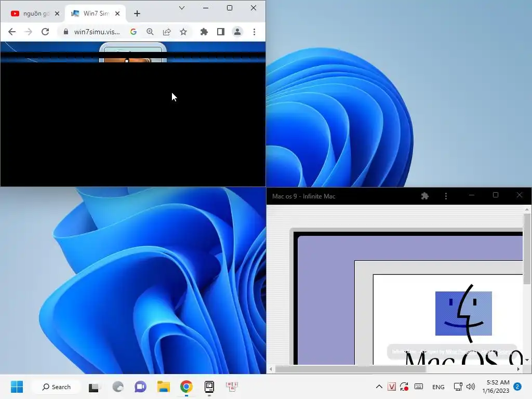Click scroll-right arrow in Infinite Mac window
The height and width of the screenshot is (399, 532).
pyautogui.click(x=518, y=369)
